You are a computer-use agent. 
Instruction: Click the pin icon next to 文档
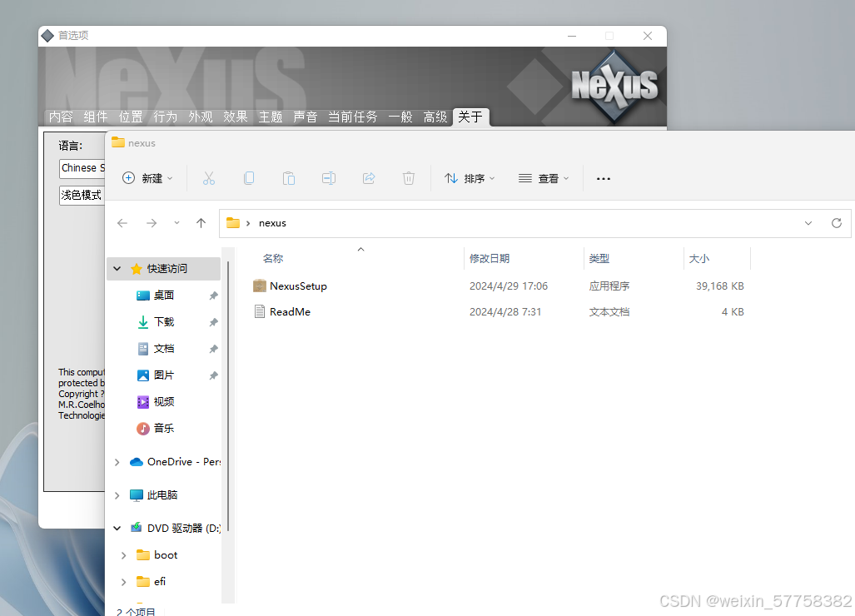[x=213, y=349]
